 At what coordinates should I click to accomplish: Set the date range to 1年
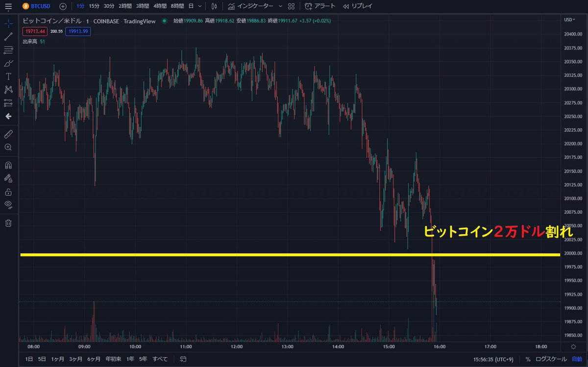pos(130,359)
